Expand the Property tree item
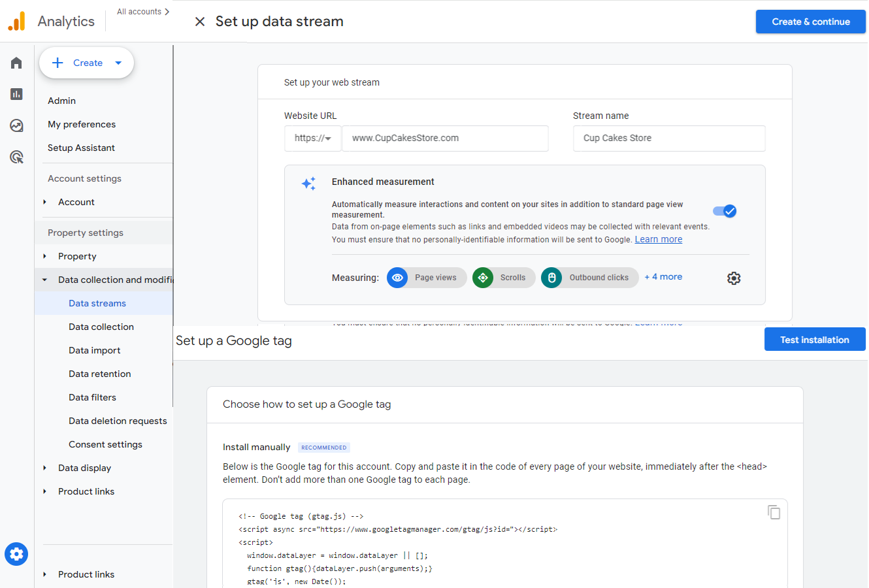 tap(44, 256)
